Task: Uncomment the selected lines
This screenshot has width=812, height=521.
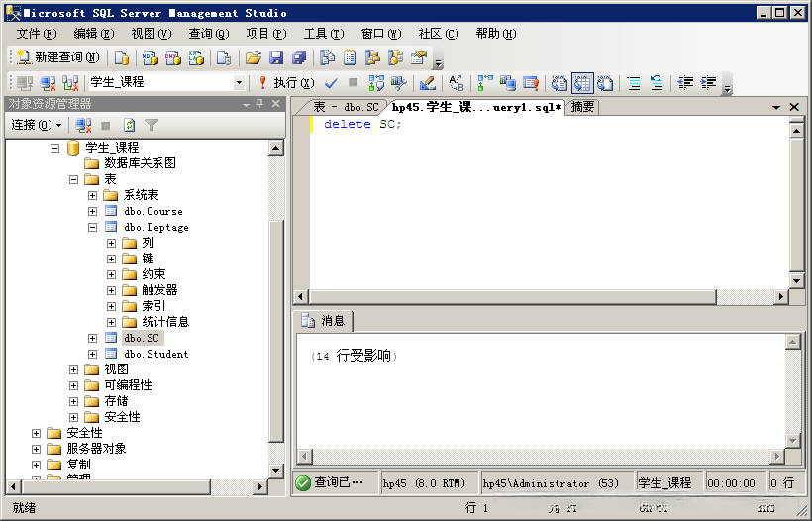Action: click(657, 83)
